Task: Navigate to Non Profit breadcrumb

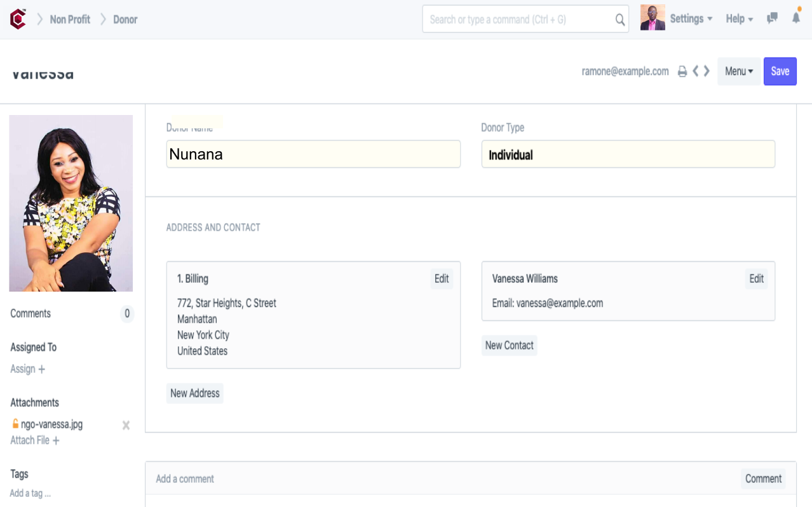Action: point(70,20)
